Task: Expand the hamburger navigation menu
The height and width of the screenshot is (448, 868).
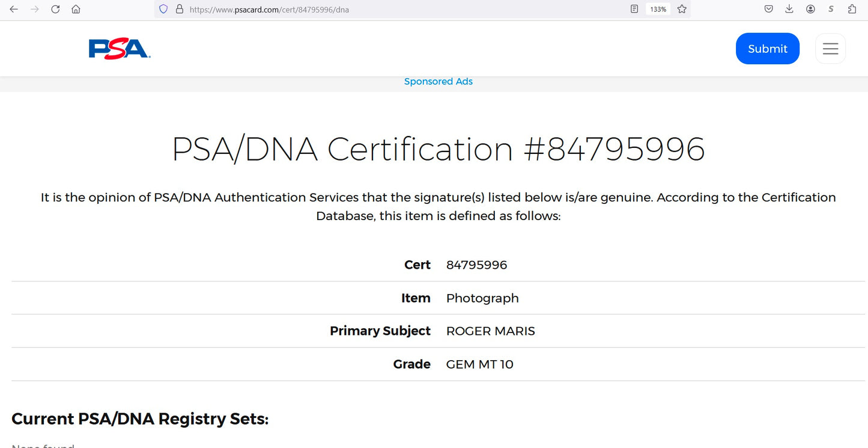Action: click(830, 49)
